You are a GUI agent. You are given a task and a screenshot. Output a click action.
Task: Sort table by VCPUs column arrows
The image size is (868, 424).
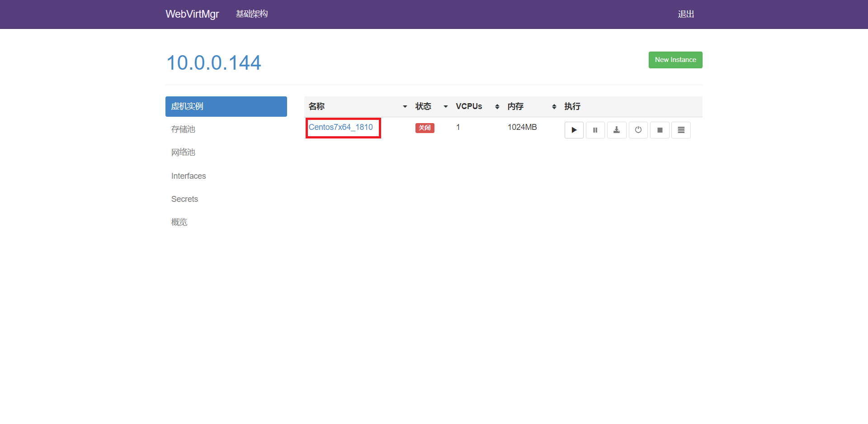pos(497,107)
